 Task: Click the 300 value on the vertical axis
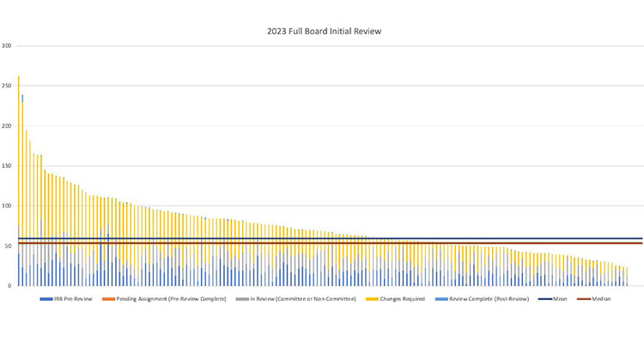(x=7, y=46)
